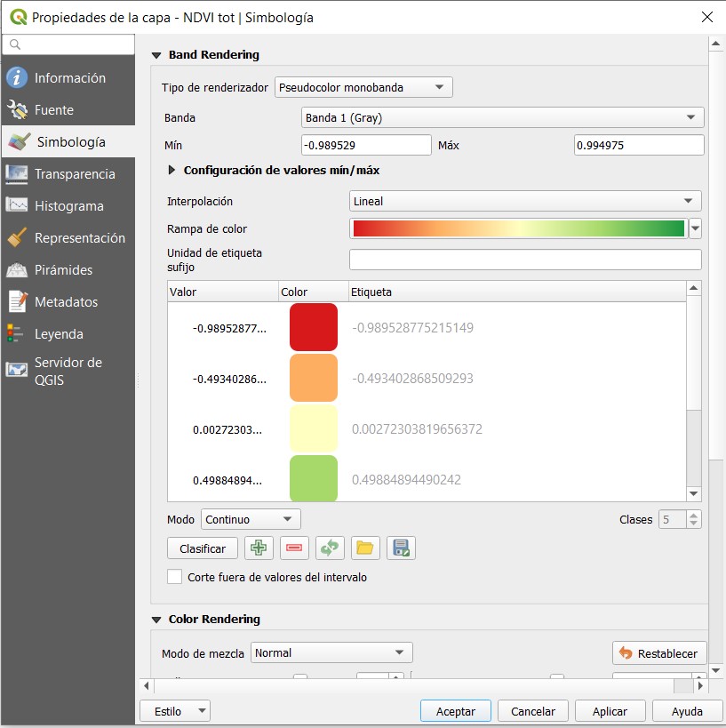The width and height of the screenshot is (726, 728).
Task: Click the Pirámides icon
Action: click(x=17, y=269)
